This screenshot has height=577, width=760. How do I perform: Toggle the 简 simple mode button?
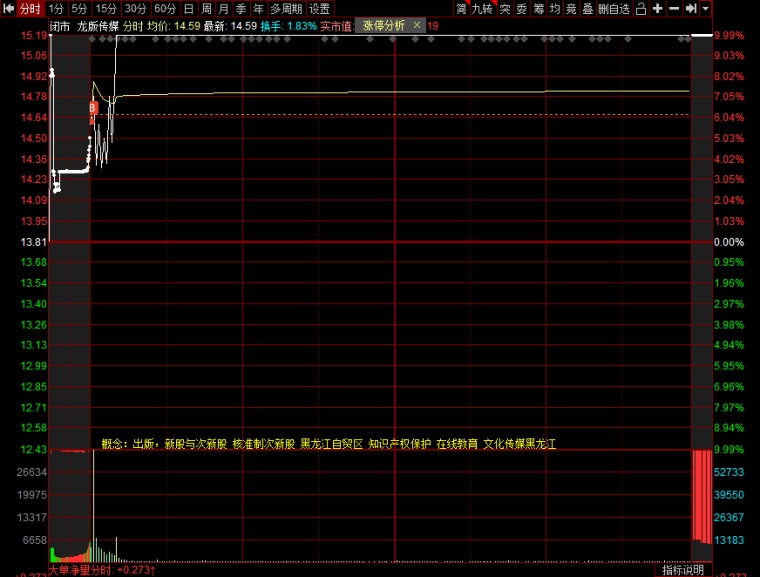461,8
